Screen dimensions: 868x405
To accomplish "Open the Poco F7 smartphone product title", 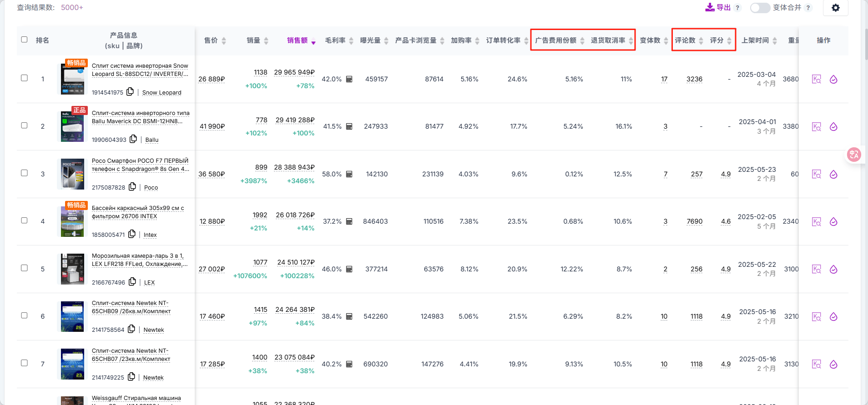I will (x=140, y=165).
